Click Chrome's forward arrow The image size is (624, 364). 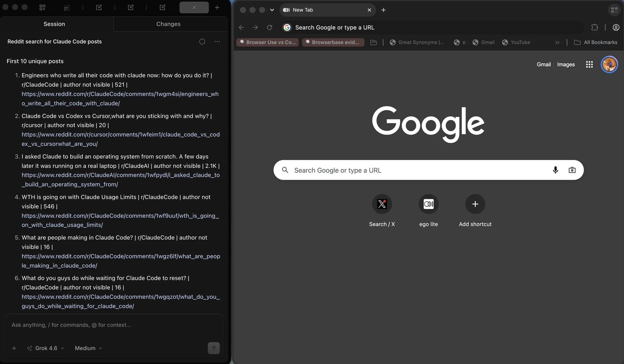256,27
